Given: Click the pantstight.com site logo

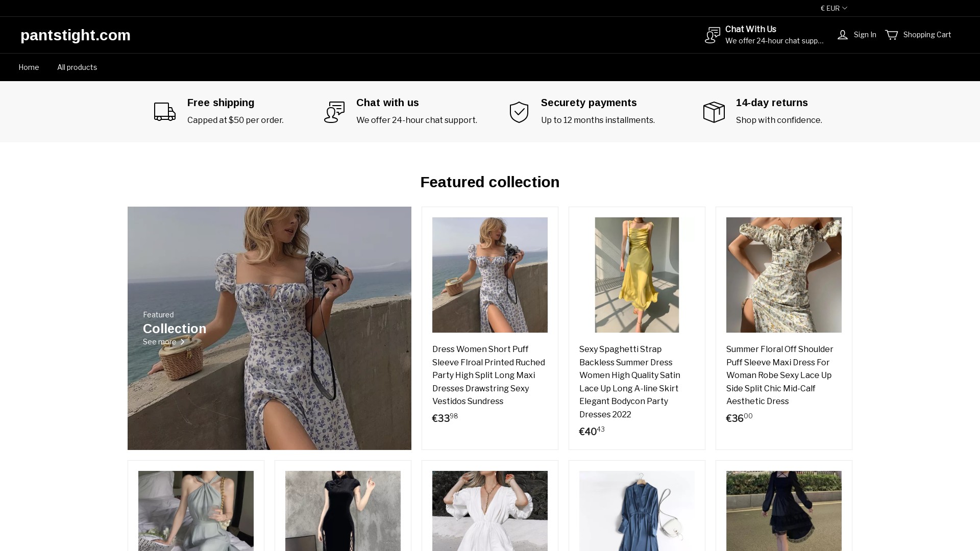Looking at the screenshot, I should click(x=76, y=35).
